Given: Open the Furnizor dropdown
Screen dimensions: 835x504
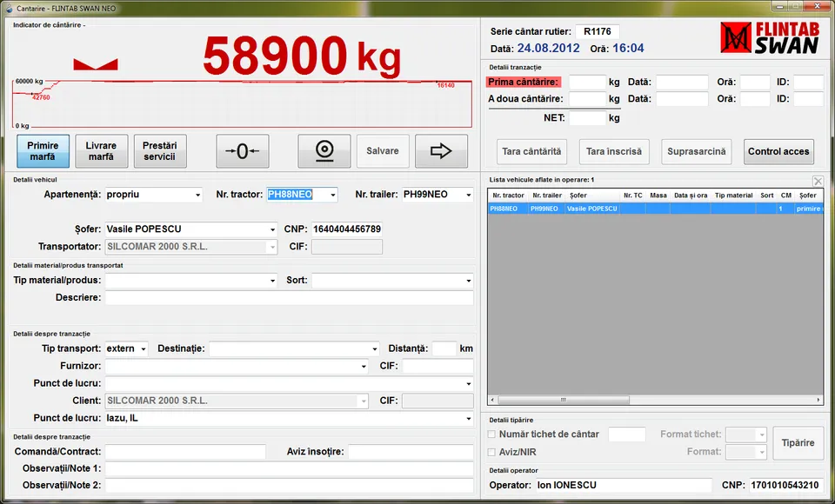Looking at the screenshot, I should point(364,366).
